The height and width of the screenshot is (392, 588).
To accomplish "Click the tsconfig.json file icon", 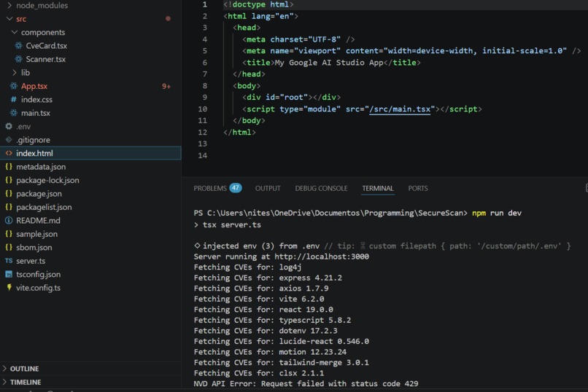I will (x=9, y=275).
